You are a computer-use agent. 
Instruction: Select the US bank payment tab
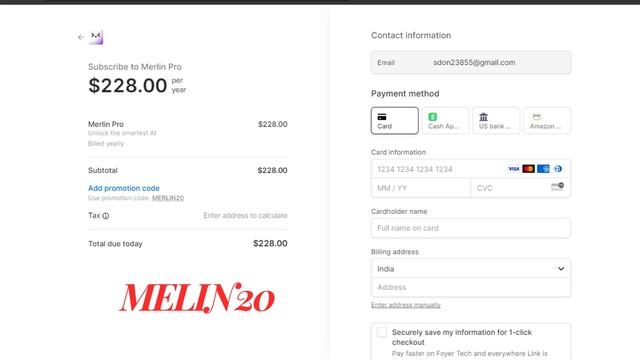pyautogui.click(x=496, y=120)
